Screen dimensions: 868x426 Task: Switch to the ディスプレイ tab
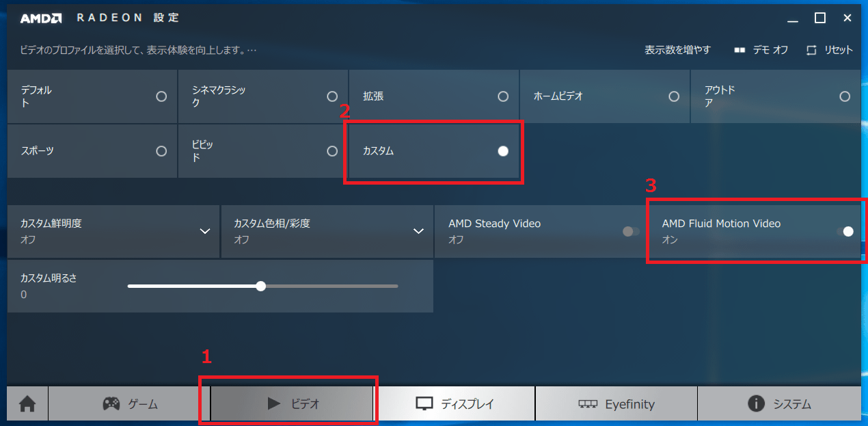(x=455, y=404)
